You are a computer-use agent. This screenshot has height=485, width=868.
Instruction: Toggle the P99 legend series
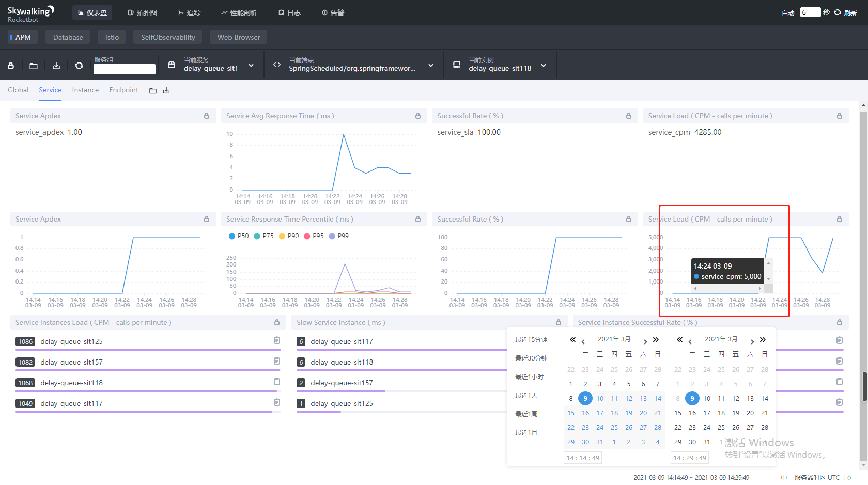coord(339,236)
